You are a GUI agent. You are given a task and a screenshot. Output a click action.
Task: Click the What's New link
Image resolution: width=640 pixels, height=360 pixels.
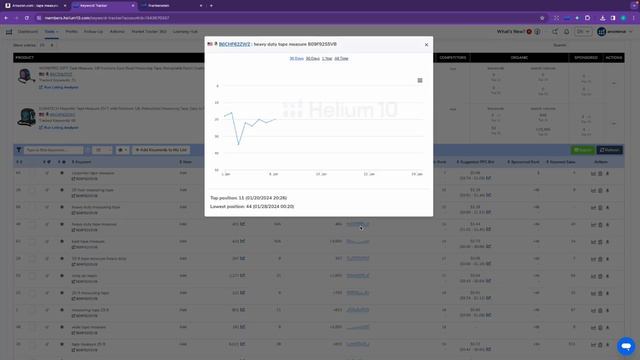511,32
